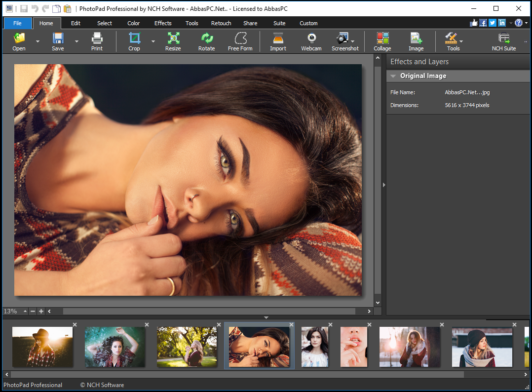Switch to the Custom tab
The height and width of the screenshot is (392, 532).
[x=309, y=23]
